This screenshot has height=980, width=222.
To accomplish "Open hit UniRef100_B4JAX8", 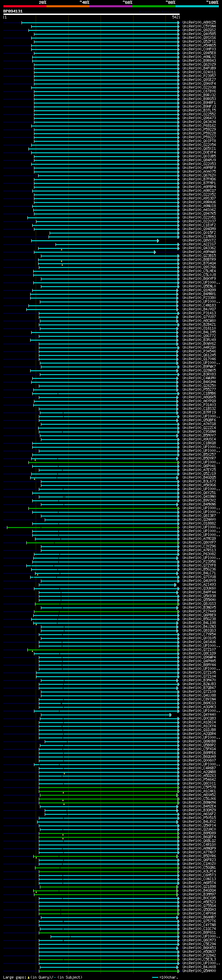I will (199, 967).
